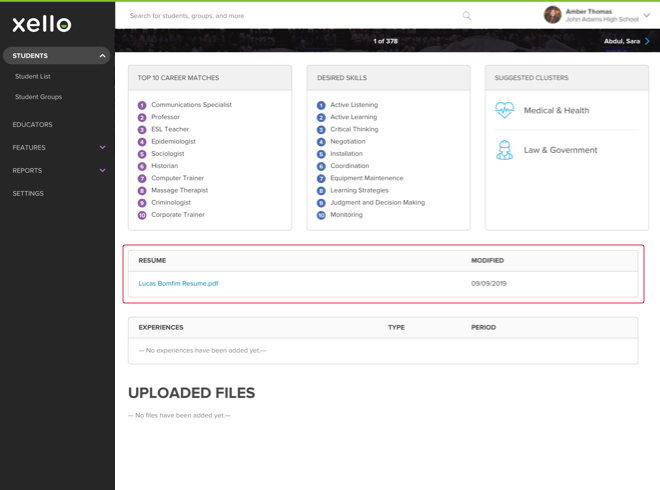This screenshot has height=490, width=660.
Task: Go to next student using arrow
Action: pos(648,41)
